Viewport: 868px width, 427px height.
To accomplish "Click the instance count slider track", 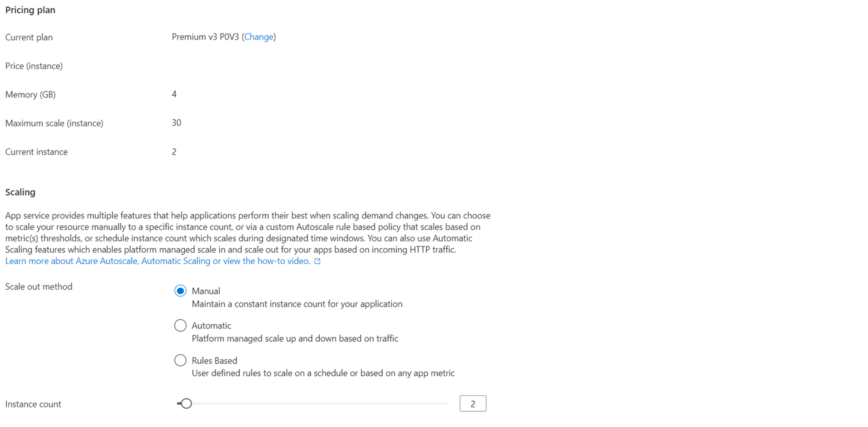I will [318, 403].
